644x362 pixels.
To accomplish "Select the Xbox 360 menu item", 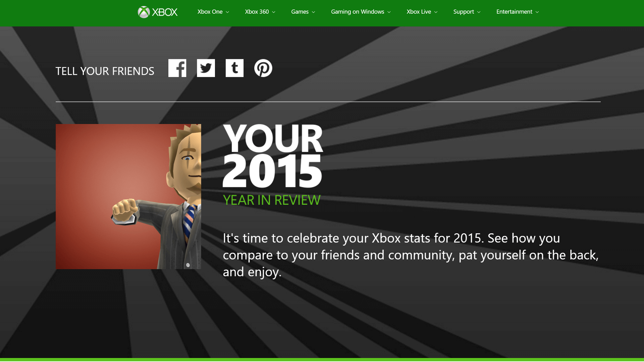I will coord(257,12).
